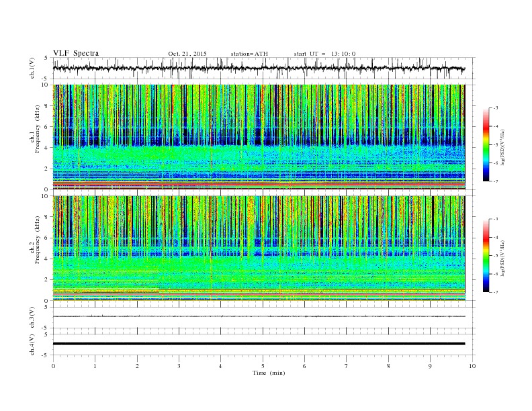Click the "station=ATH" label
532x411 pixels.
pos(249,54)
